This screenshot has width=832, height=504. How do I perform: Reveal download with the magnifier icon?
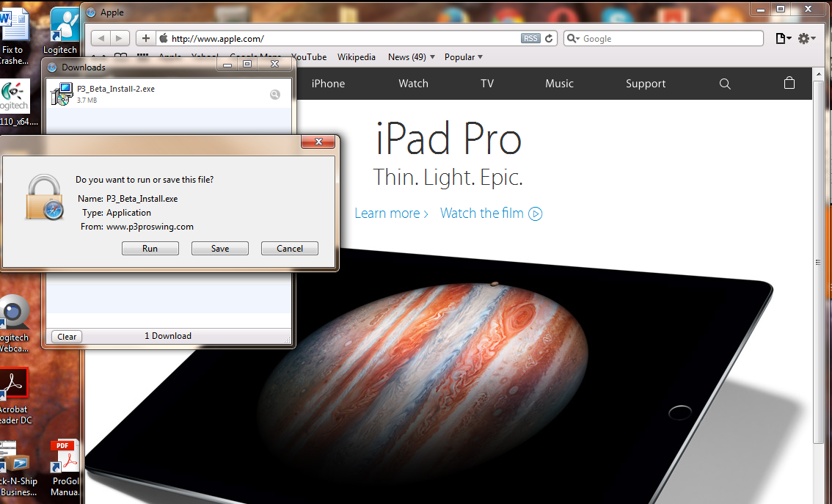pyautogui.click(x=275, y=95)
